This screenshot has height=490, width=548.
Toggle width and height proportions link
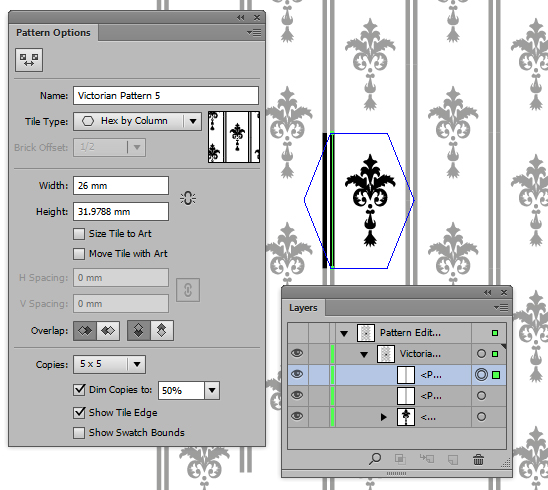click(x=188, y=198)
